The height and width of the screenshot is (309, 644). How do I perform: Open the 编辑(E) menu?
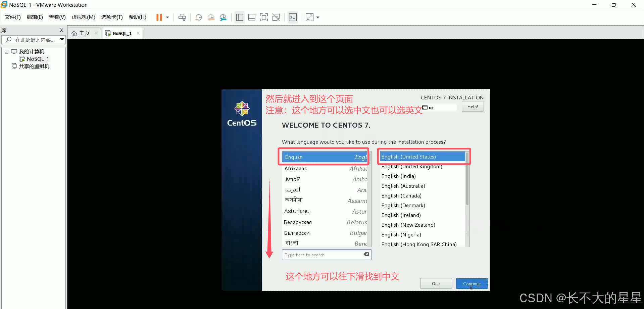pyautogui.click(x=35, y=17)
